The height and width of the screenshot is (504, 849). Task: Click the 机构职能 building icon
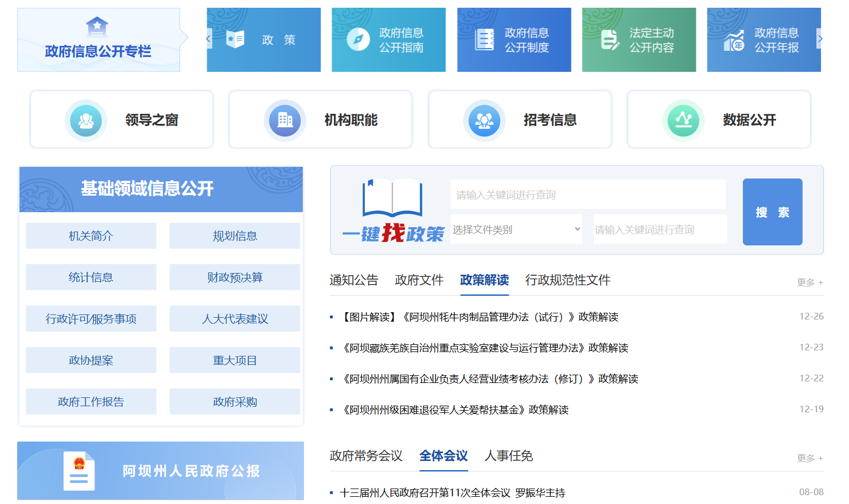[x=285, y=120]
